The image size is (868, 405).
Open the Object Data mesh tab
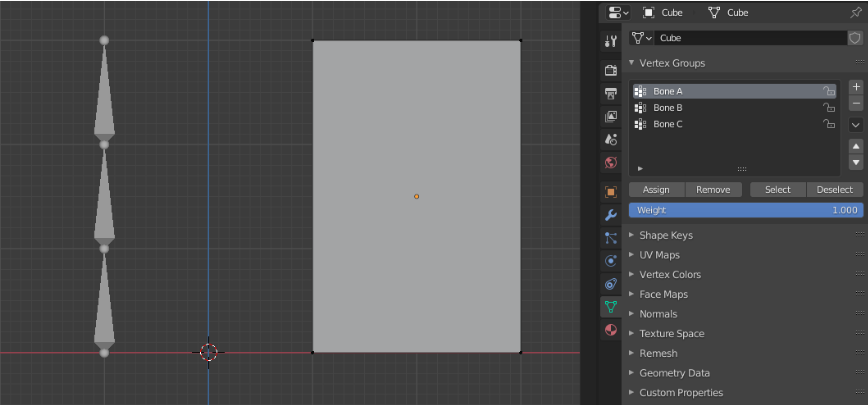(x=611, y=307)
